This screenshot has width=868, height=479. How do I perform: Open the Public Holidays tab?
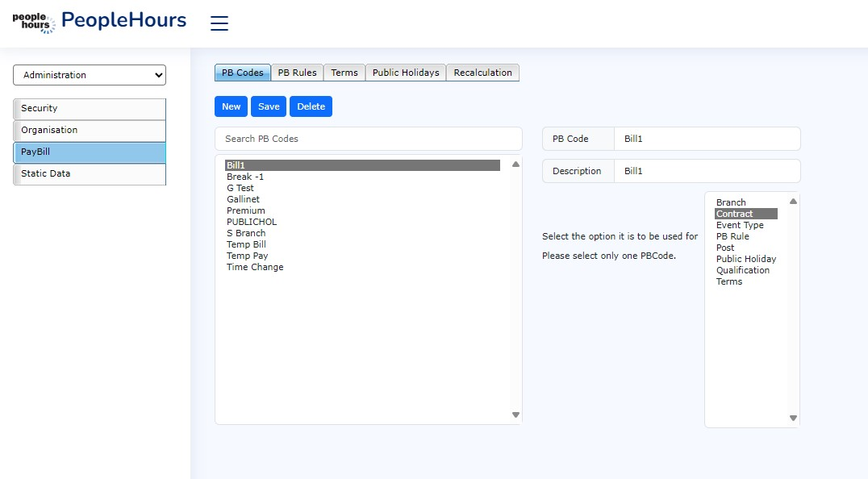pyautogui.click(x=405, y=73)
